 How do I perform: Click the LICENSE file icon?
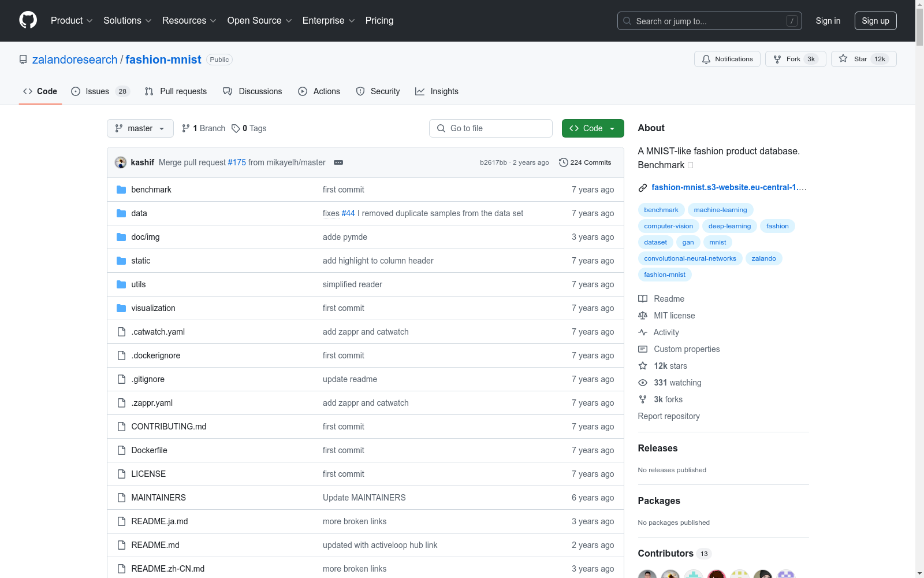pyautogui.click(x=121, y=474)
